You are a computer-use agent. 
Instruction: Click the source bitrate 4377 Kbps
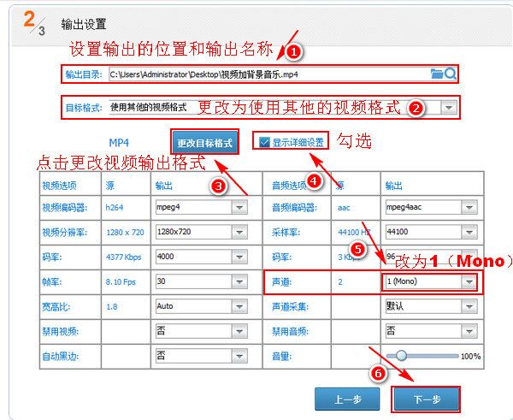click(x=124, y=257)
